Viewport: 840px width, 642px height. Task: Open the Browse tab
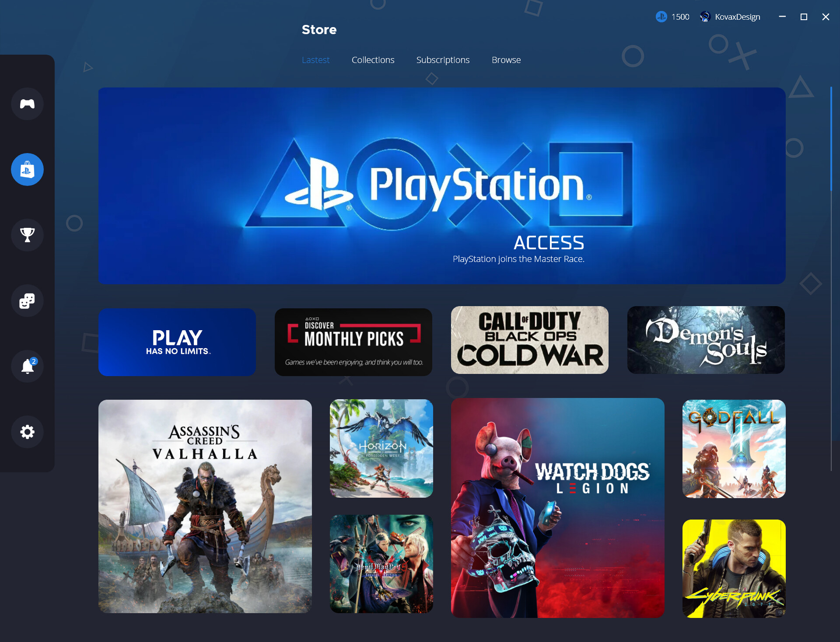506,60
